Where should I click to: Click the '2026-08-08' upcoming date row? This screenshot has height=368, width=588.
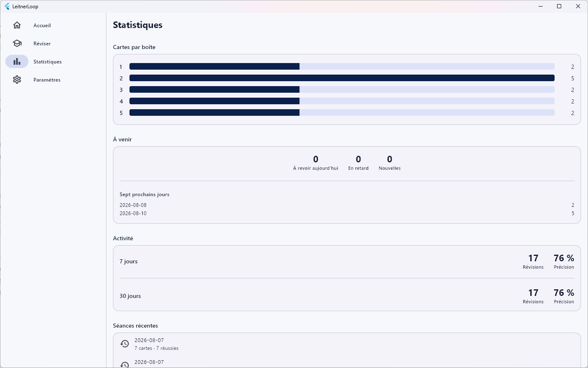pos(347,205)
